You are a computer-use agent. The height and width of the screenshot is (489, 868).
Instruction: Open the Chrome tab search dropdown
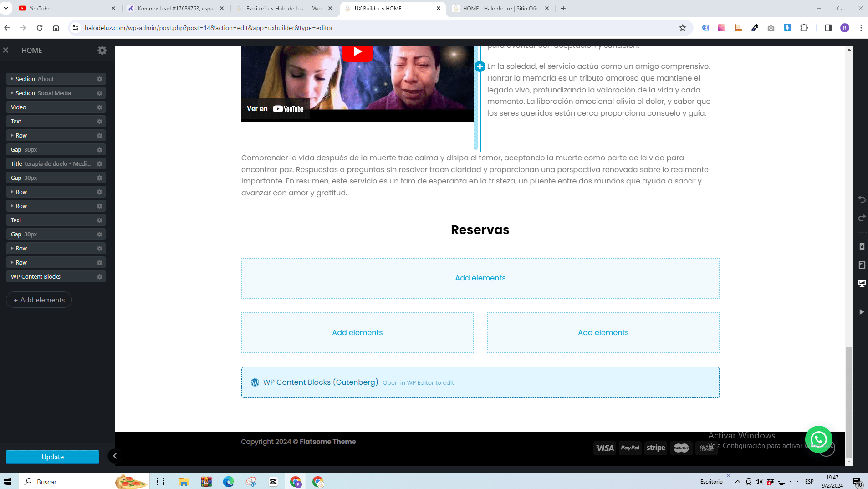(6, 8)
